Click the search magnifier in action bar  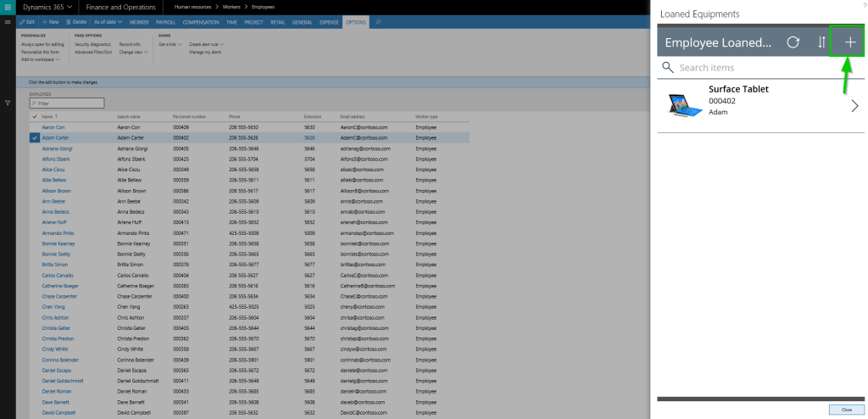pos(377,20)
